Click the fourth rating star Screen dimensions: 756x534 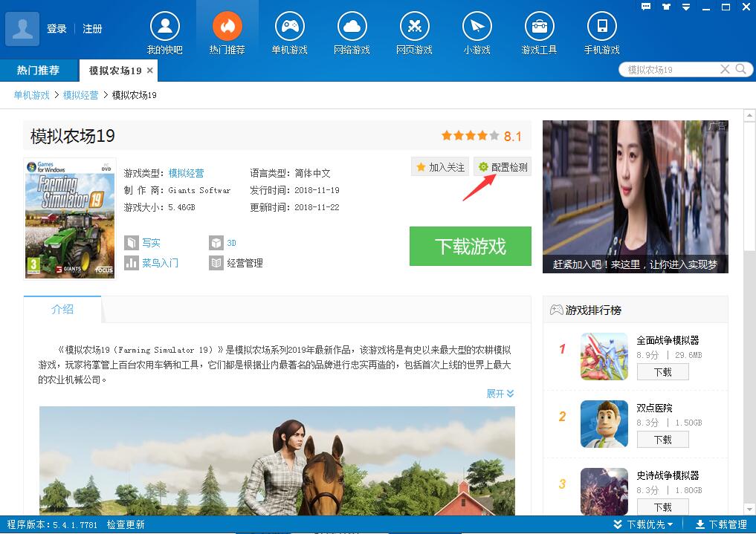click(483, 136)
